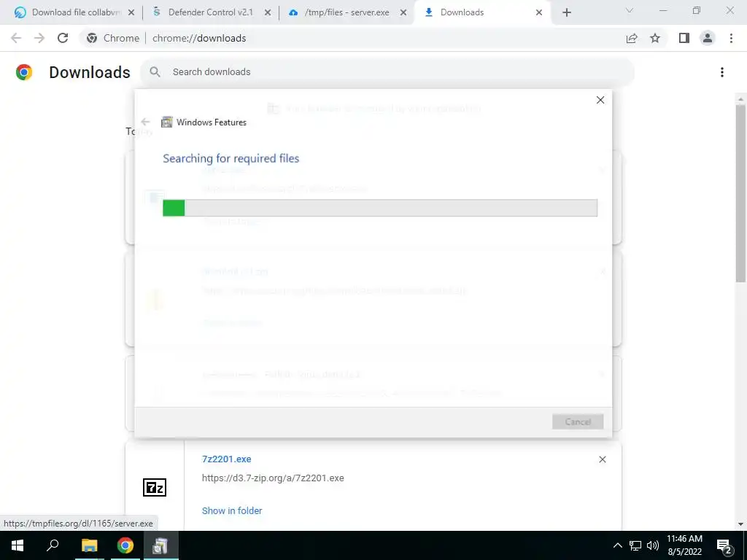The height and width of the screenshot is (560, 747).
Task: Open File Explorer from the taskbar
Action: click(89, 545)
